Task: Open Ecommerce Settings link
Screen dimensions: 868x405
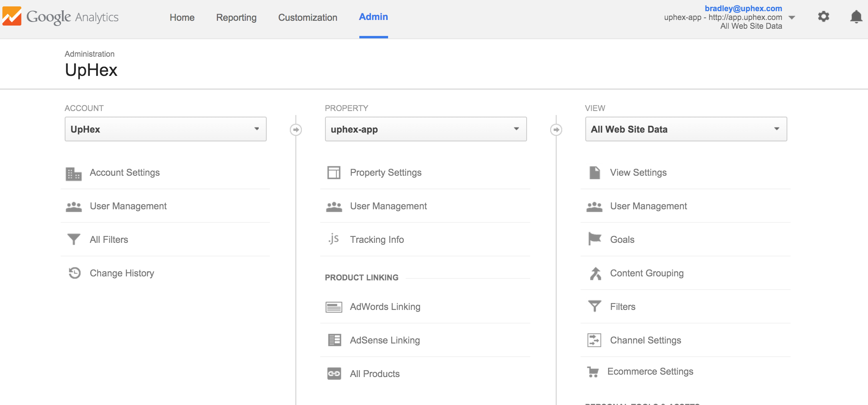Action: pos(650,371)
